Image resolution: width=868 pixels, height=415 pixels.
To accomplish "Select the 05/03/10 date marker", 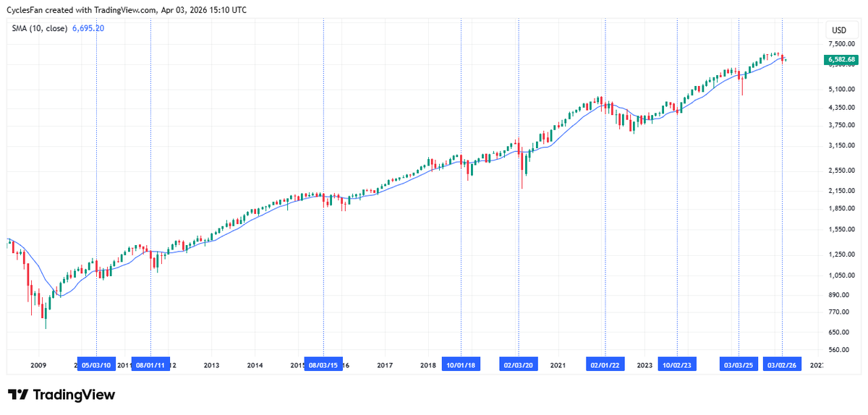I will click(x=96, y=365).
